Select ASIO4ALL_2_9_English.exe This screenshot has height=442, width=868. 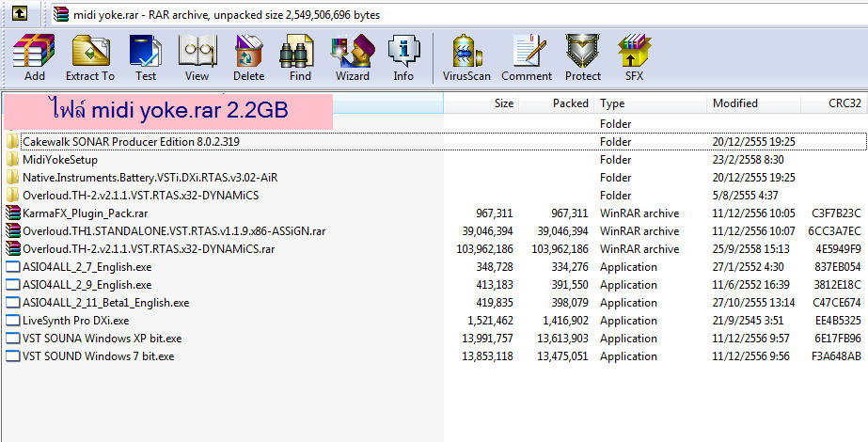coord(434,285)
